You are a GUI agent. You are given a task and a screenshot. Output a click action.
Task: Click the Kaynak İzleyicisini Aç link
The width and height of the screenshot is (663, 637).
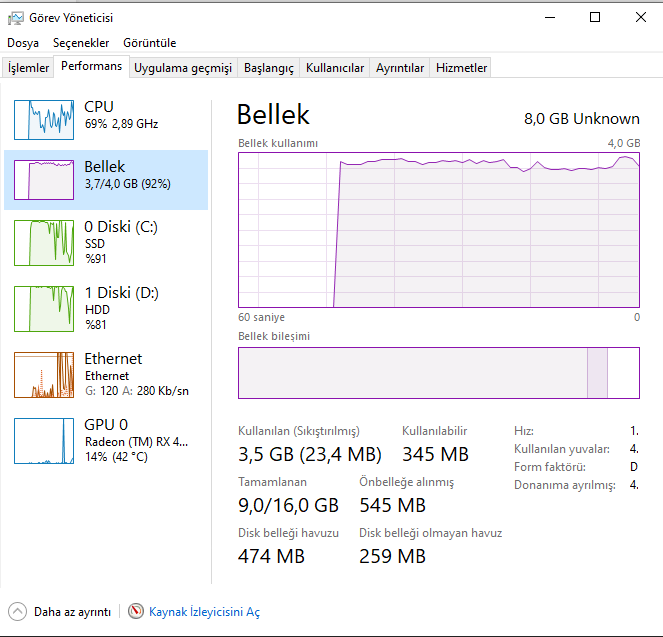coord(204,611)
